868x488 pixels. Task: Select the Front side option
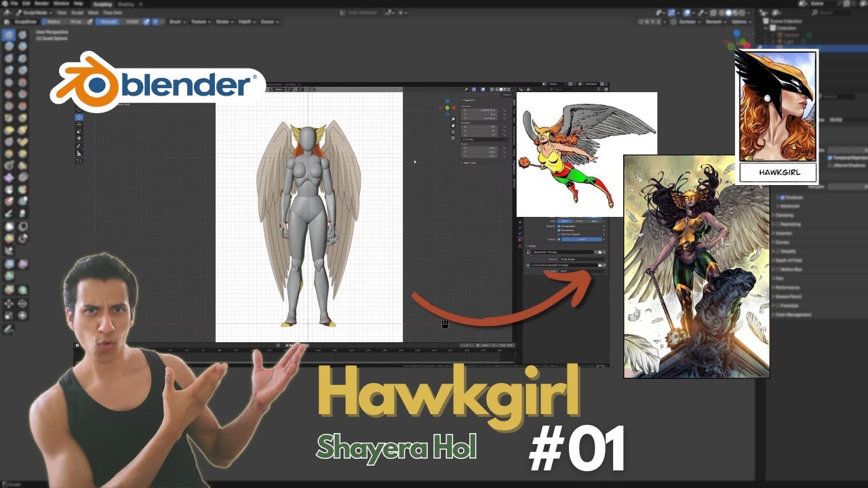[x=580, y=221]
